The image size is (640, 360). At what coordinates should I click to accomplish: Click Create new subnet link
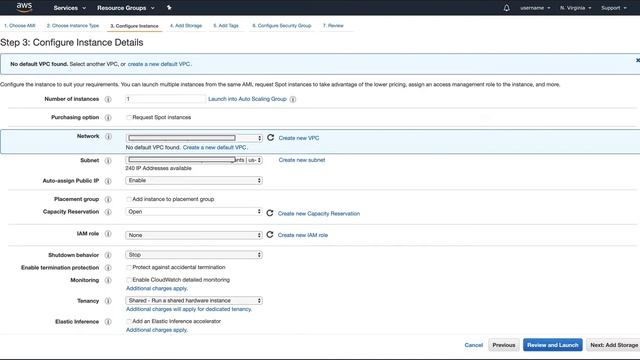point(302,160)
